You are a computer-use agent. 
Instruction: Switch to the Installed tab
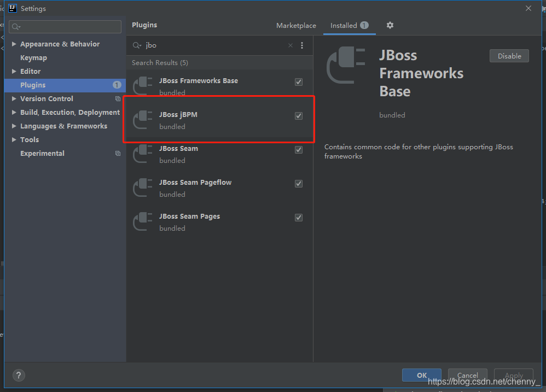click(349, 25)
